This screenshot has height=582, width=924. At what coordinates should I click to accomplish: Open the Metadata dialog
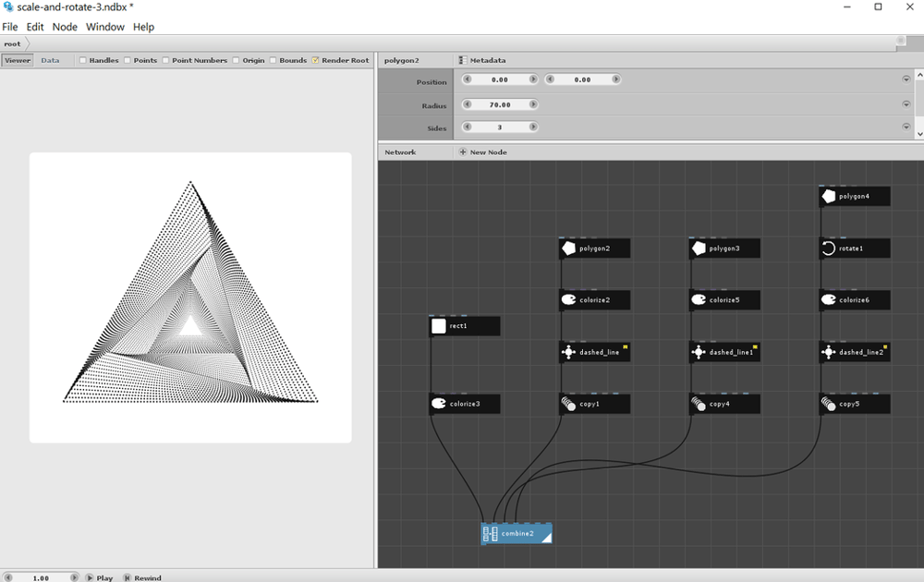482,60
